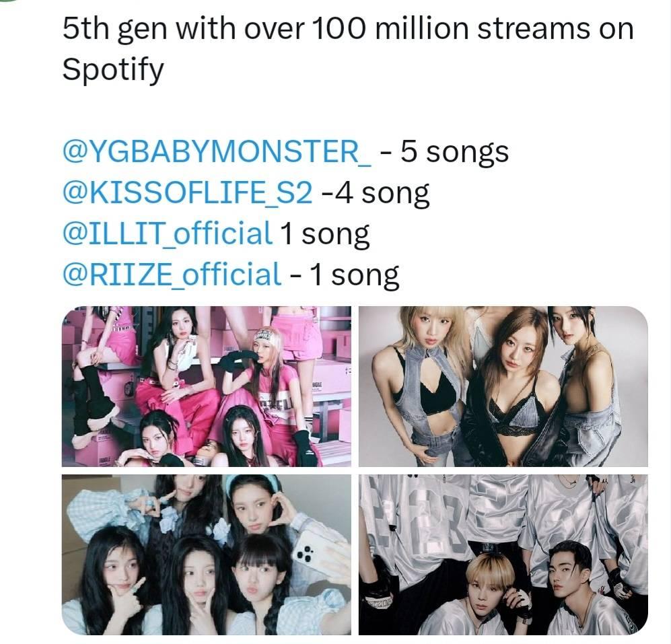This screenshot has height=644, width=671.
Task: Open the pink-outfit group photo
Action: pyautogui.click(x=206, y=386)
